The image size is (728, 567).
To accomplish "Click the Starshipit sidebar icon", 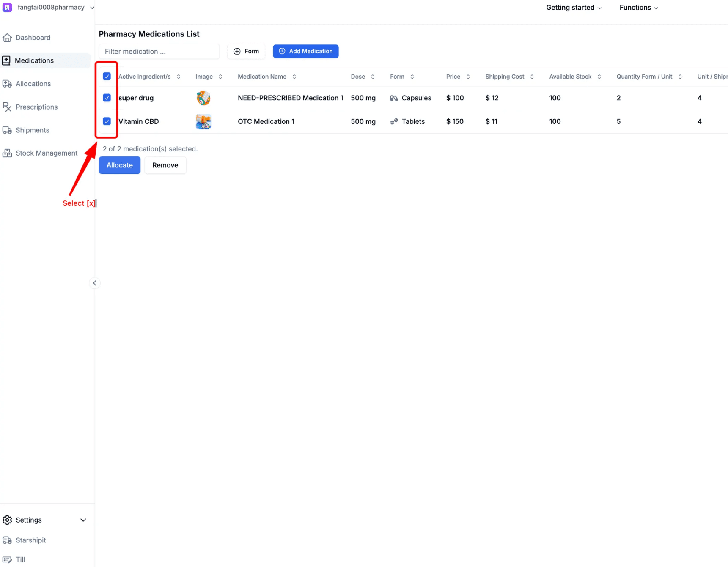I will (7, 540).
